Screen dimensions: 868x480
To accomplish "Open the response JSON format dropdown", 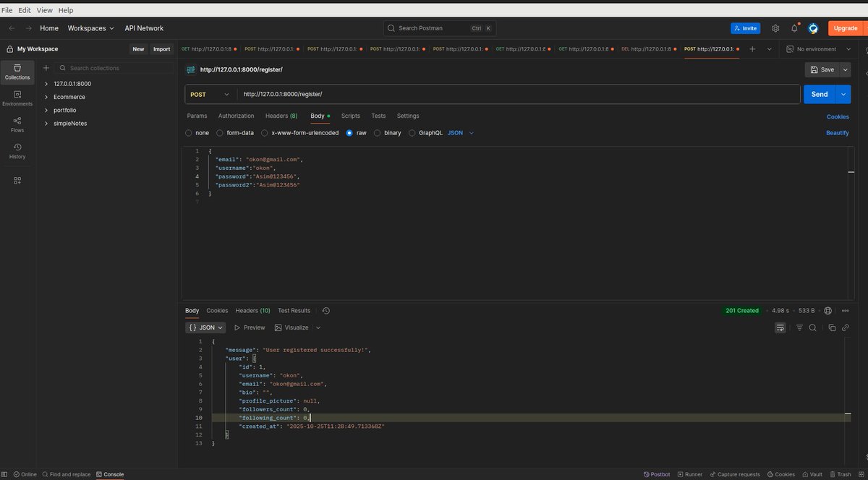I will [x=206, y=327].
